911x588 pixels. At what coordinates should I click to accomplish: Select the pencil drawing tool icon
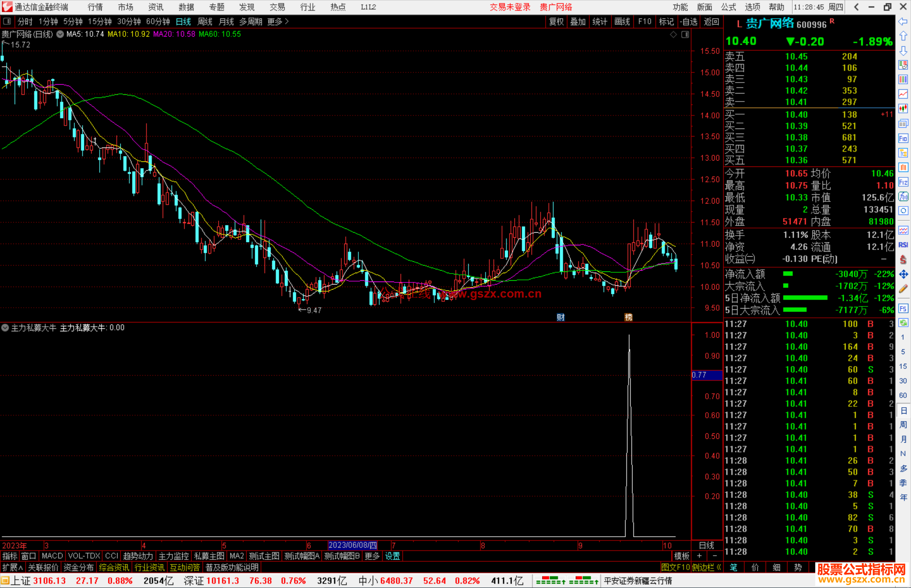pyautogui.click(x=903, y=289)
